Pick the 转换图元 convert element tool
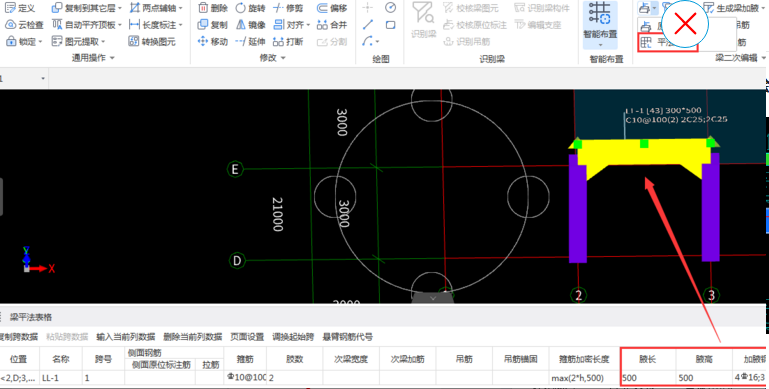 [x=152, y=42]
